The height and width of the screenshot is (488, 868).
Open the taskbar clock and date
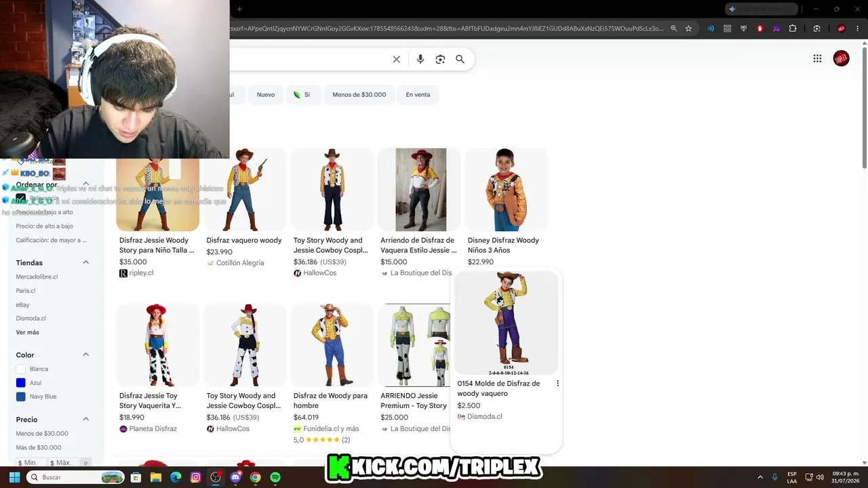click(x=846, y=477)
